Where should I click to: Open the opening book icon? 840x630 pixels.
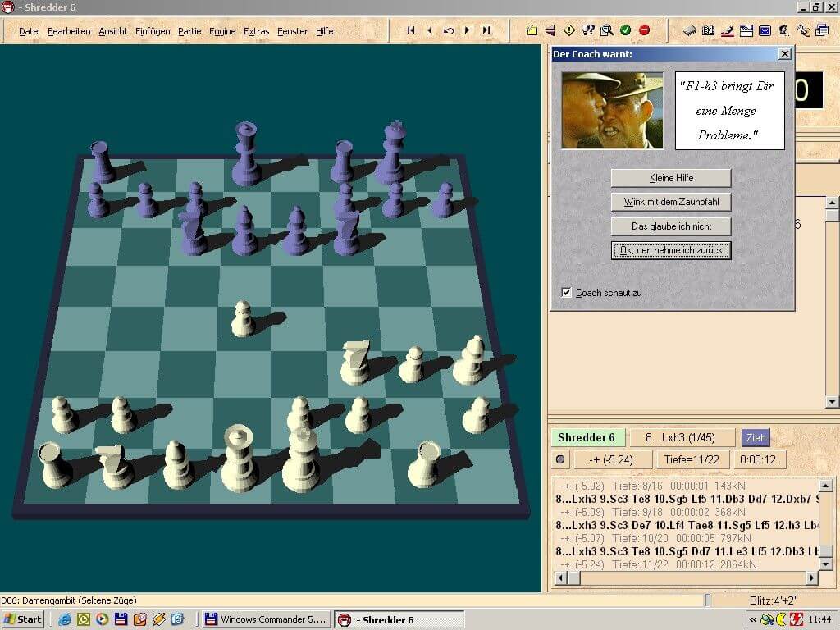click(x=708, y=30)
